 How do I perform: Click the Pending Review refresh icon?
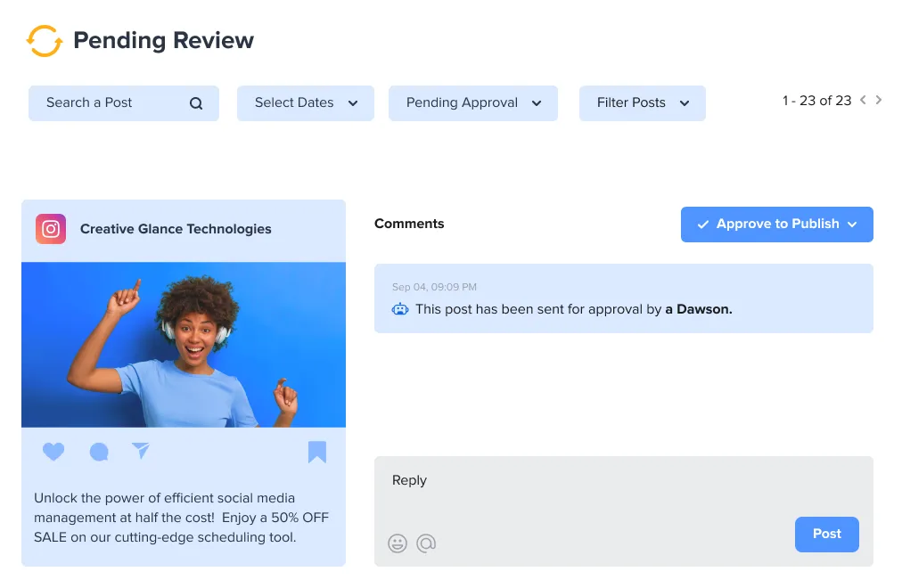click(45, 41)
